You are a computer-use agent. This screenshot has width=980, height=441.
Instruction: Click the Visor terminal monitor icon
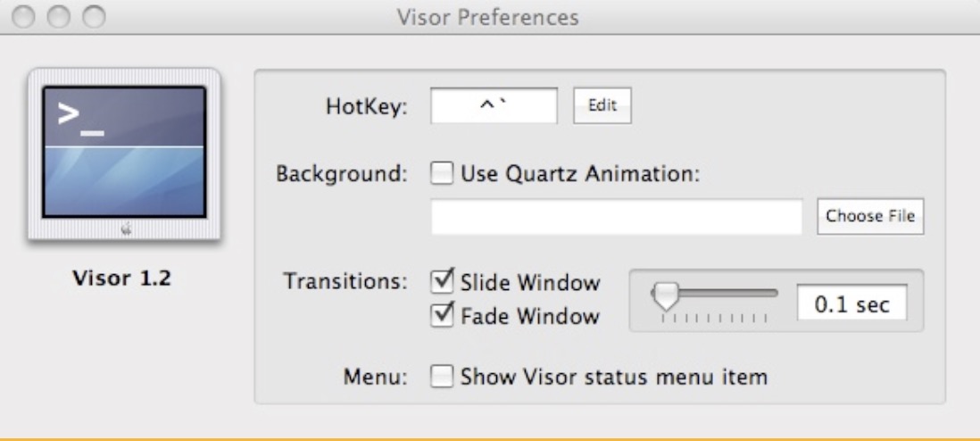[x=124, y=154]
